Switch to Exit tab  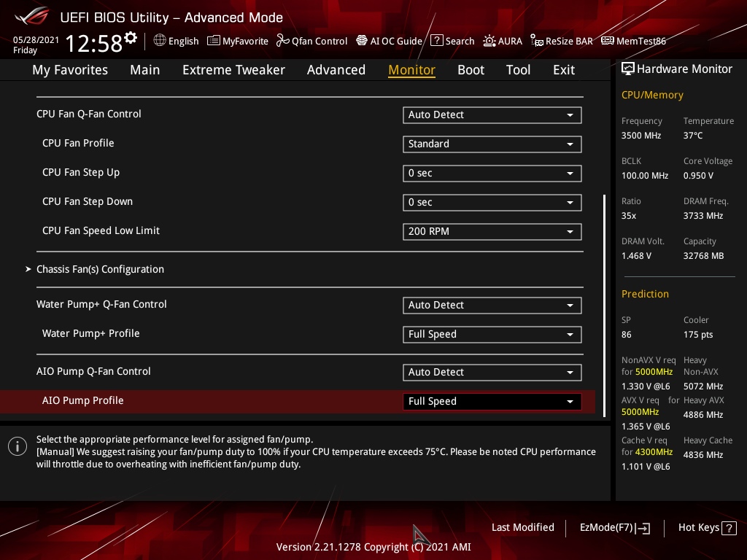564,70
